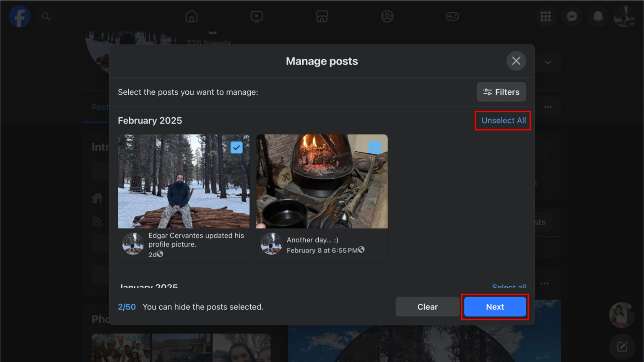Uncheck the fireplace post checkbox

click(374, 147)
